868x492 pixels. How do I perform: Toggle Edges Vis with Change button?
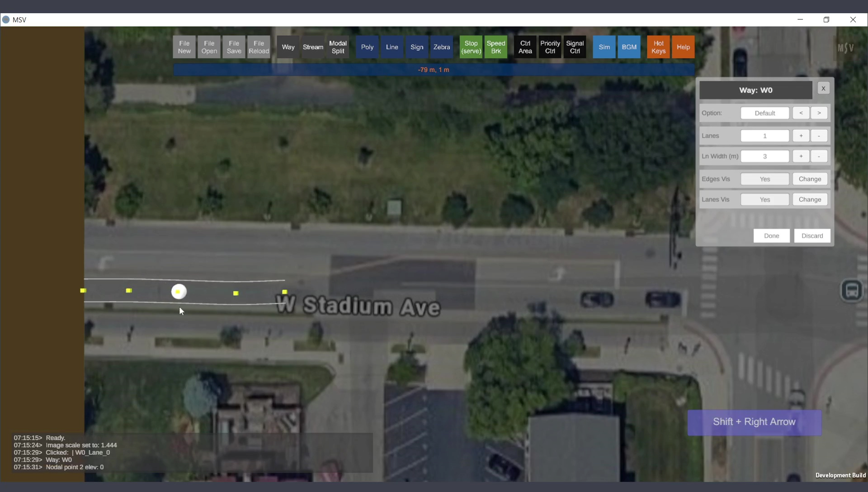[x=810, y=179]
